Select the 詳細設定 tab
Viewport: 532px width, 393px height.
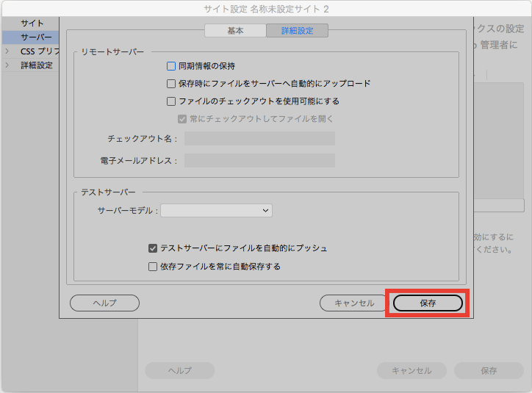tap(297, 31)
